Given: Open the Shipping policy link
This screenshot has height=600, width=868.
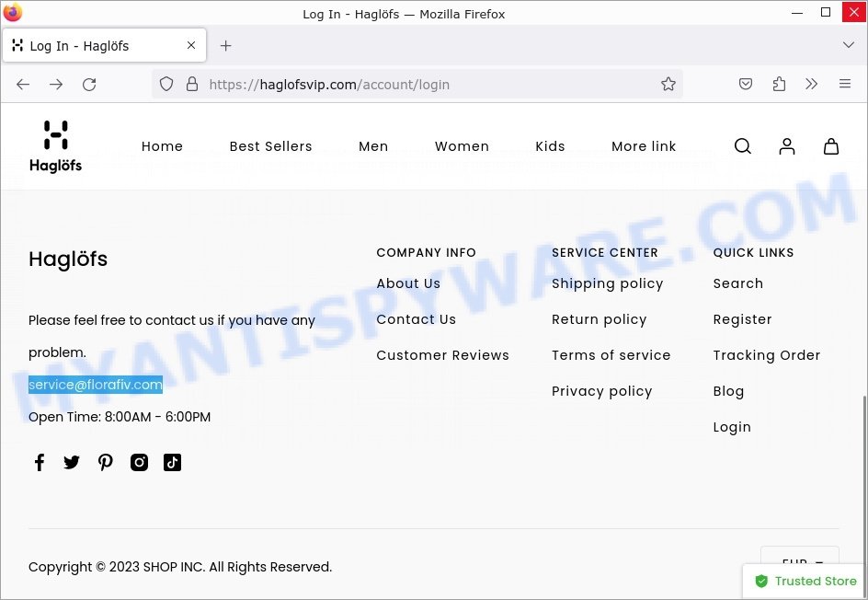Looking at the screenshot, I should pos(607,283).
